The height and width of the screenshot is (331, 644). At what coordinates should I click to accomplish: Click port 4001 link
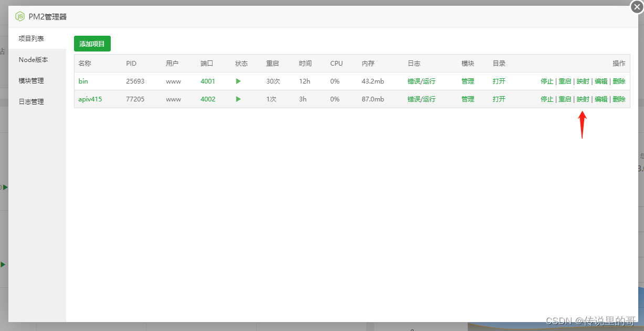[x=208, y=81]
